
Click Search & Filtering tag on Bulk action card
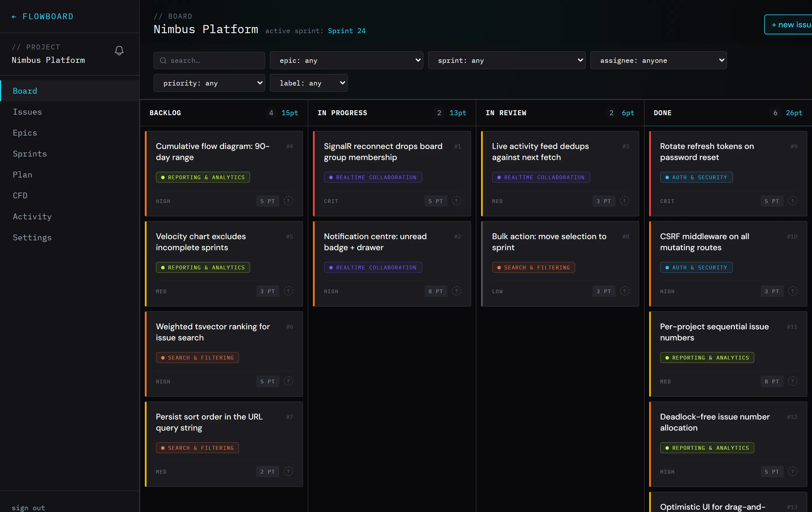(x=533, y=267)
